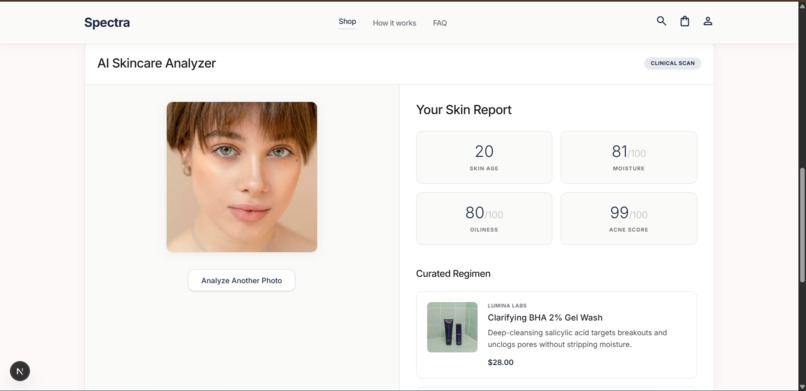806x391 pixels.
Task: Click the uploaded face photo thumbnail
Action: 242,177
